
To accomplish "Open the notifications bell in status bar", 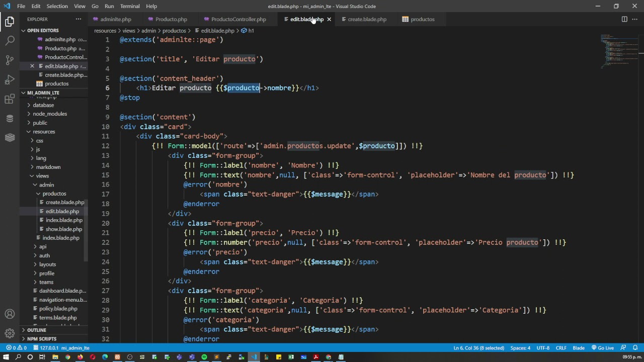I will [635, 348].
